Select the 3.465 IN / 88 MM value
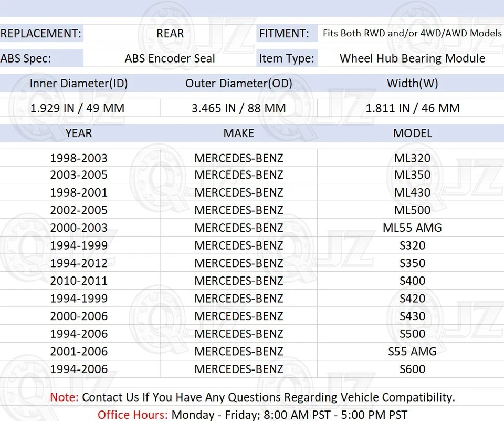Screen dimensions: 504x421 click(x=239, y=108)
